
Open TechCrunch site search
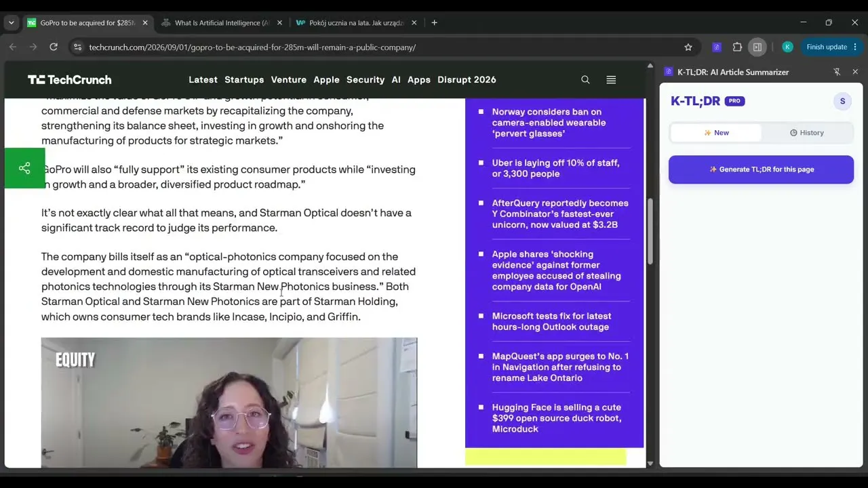[x=585, y=79]
